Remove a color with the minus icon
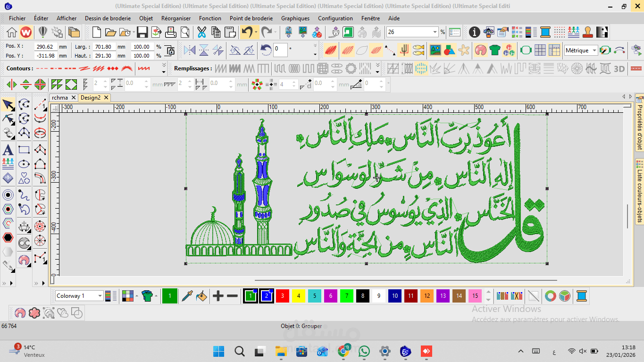The width and height of the screenshot is (644, 362). [232, 296]
